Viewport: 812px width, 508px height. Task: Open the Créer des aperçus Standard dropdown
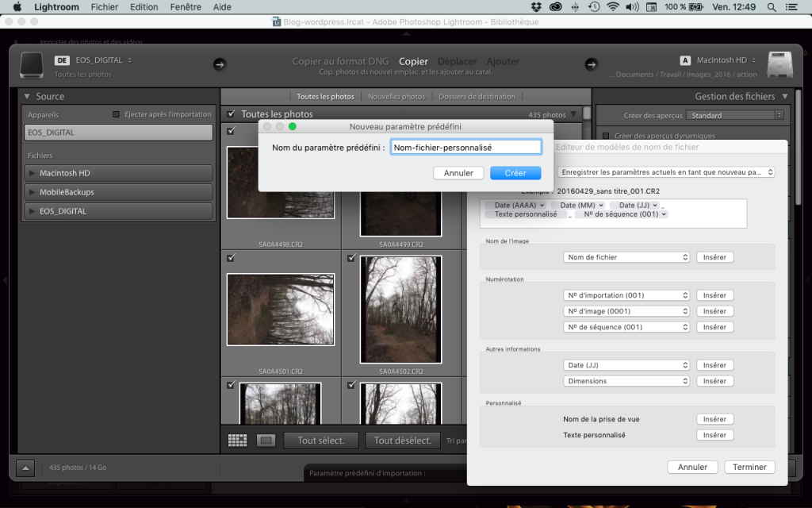pos(734,115)
